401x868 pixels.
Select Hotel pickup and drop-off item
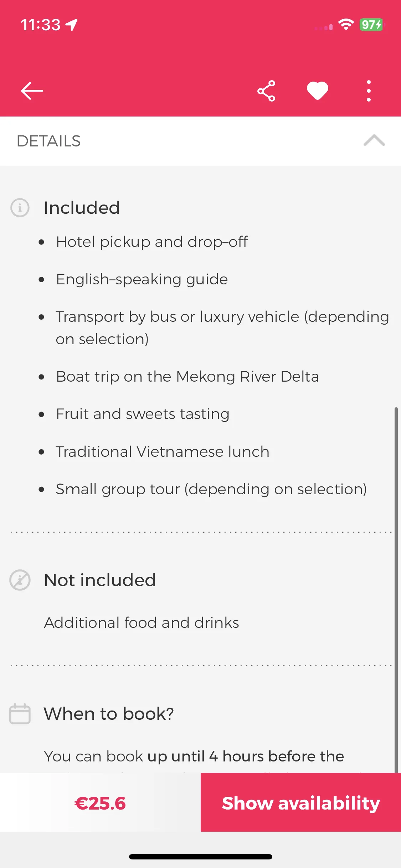coord(152,242)
